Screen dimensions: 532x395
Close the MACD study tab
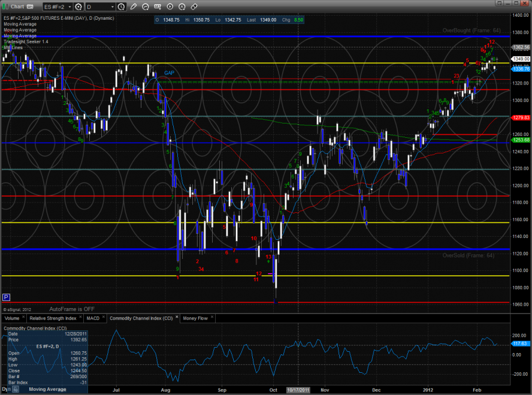(x=104, y=317)
